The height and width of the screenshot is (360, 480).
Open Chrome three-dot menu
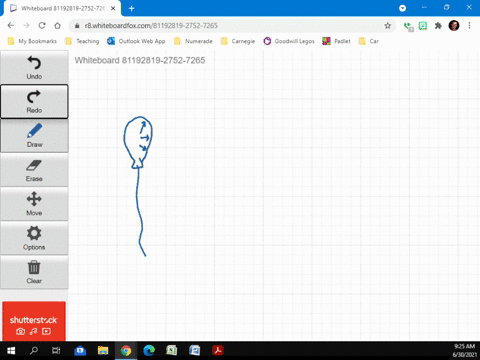tap(469, 26)
